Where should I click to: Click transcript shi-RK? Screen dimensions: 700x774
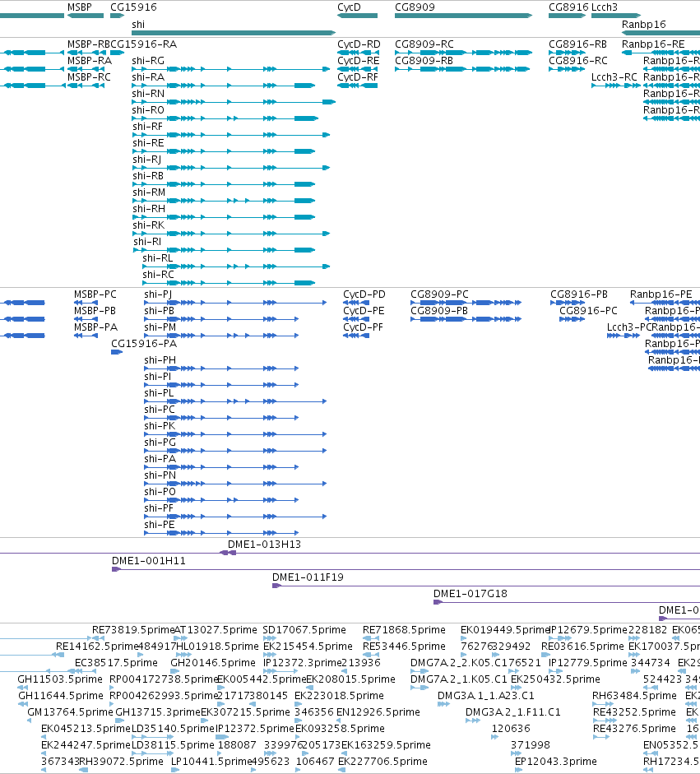(x=231, y=234)
